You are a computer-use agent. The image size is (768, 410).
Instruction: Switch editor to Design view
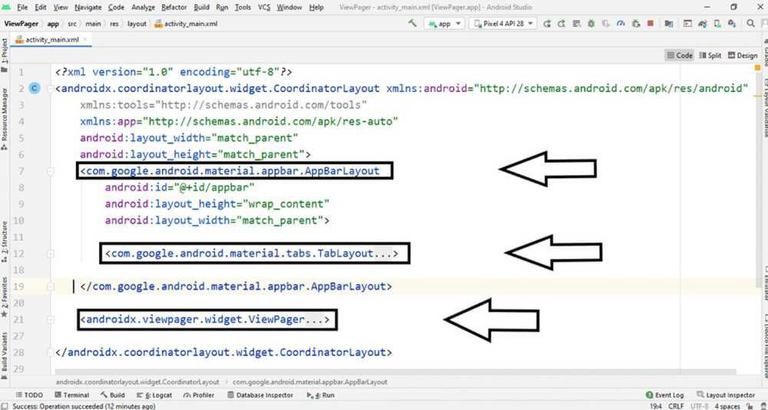coord(743,55)
